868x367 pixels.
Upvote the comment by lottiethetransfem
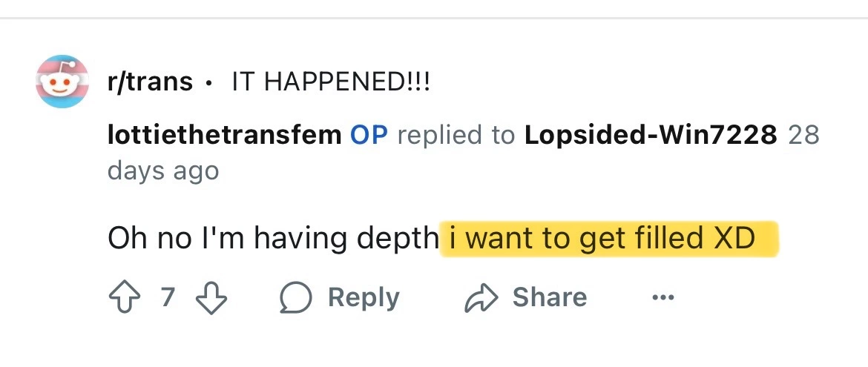tap(123, 298)
